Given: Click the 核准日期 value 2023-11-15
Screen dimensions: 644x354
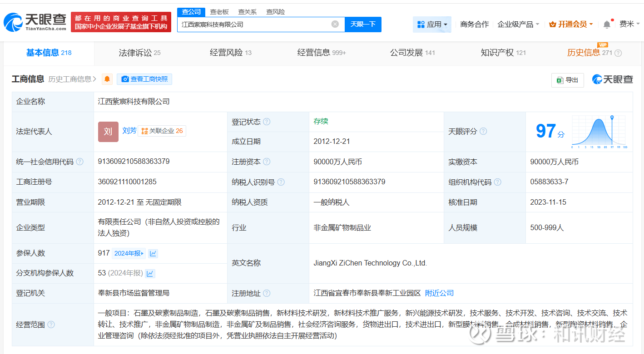Looking at the screenshot, I should click(x=548, y=202).
